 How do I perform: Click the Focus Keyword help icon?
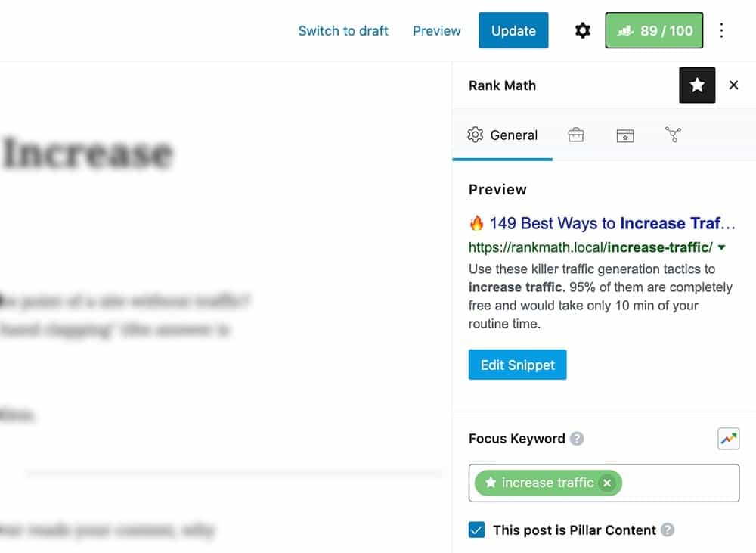pos(577,439)
